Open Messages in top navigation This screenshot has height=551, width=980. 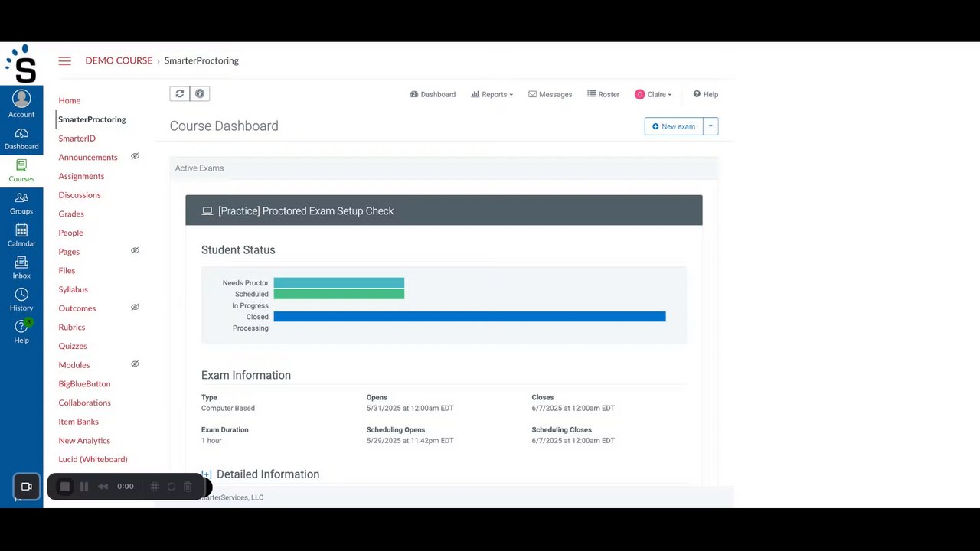[550, 94]
